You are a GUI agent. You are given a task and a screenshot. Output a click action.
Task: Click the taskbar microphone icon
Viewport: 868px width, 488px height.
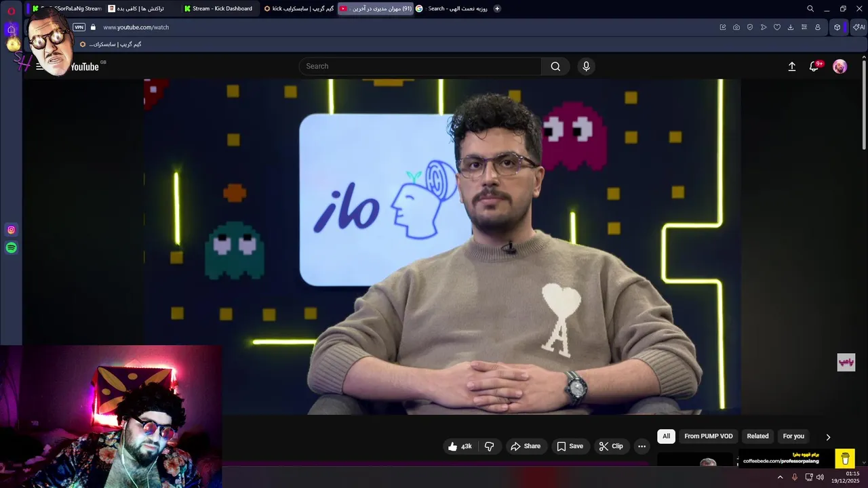(x=795, y=477)
